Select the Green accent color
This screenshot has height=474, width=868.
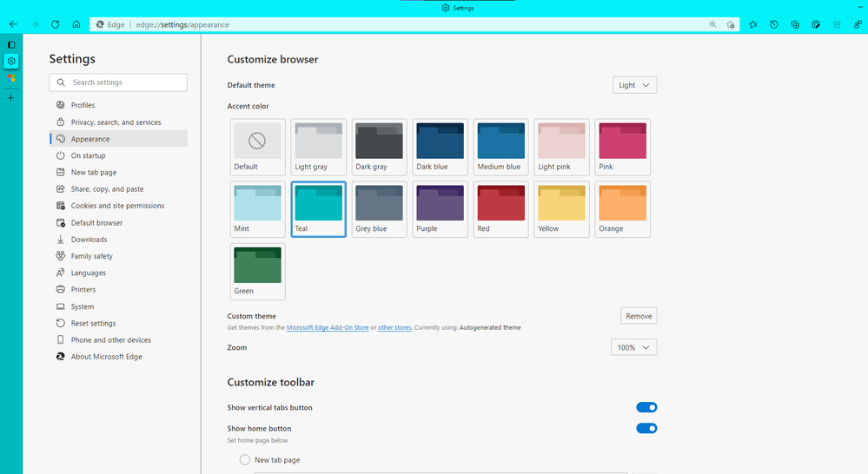click(257, 272)
